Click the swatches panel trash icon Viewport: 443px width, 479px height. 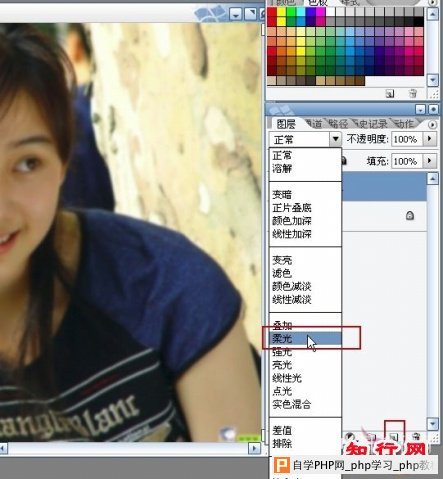(x=413, y=94)
